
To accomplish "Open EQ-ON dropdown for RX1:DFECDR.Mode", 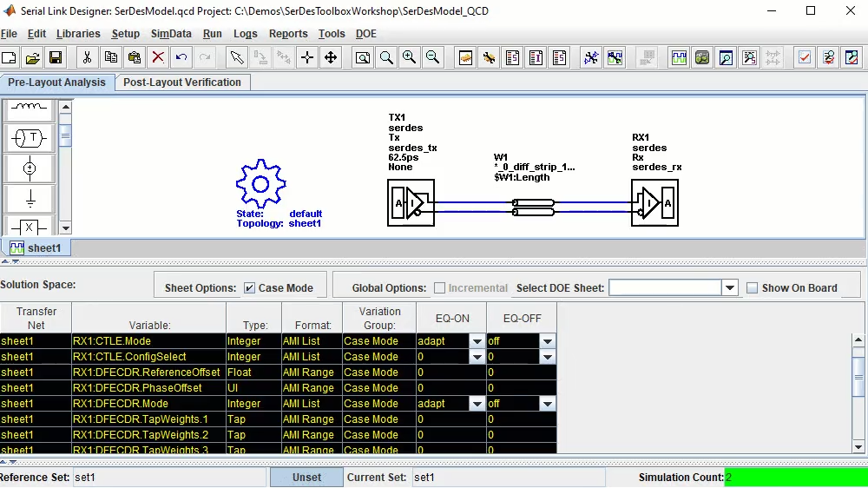I will pos(477,404).
